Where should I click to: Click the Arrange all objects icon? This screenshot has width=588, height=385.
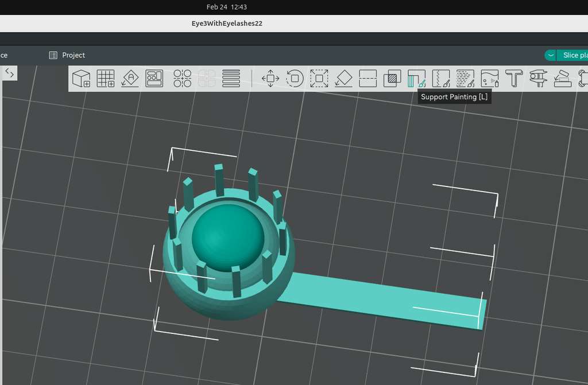[x=154, y=79]
